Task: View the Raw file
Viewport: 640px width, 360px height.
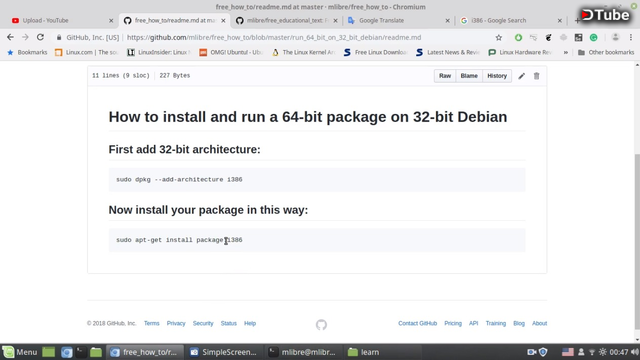Action: click(x=445, y=76)
